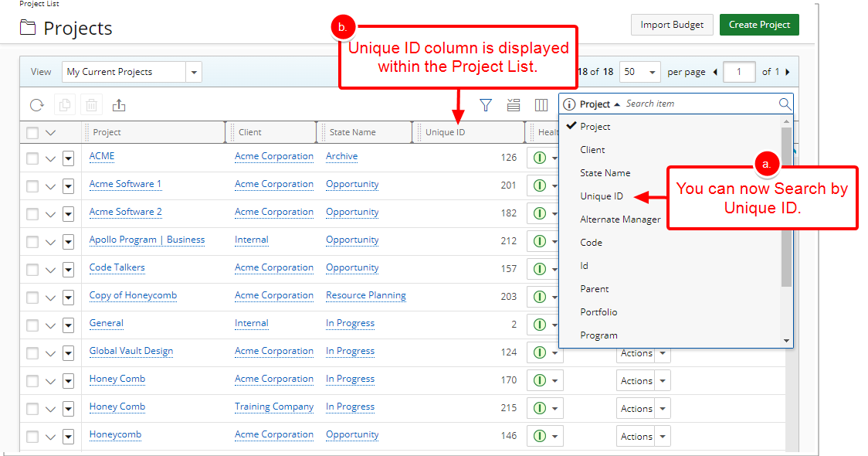Open Actions dropdown arrow for Global Vault Design
Image resolution: width=868 pixels, height=456 pixels.
663,353
